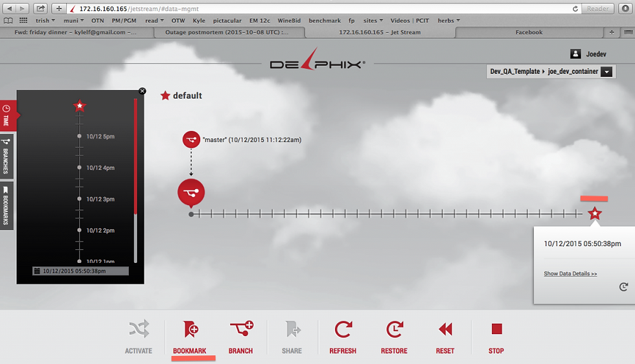Reset the container with Reset icon
The width and height of the screenshot is (635, 364).
(x=446, y=329)
